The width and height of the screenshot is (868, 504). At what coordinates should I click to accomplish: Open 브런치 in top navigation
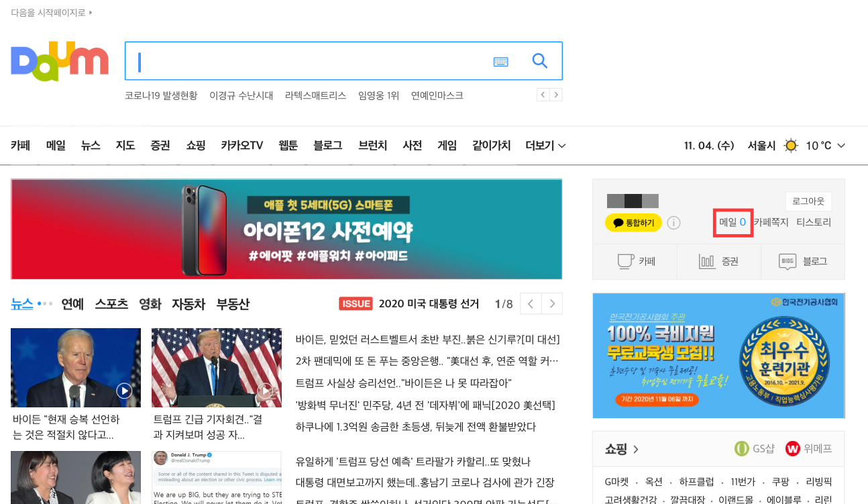(373, 146)
